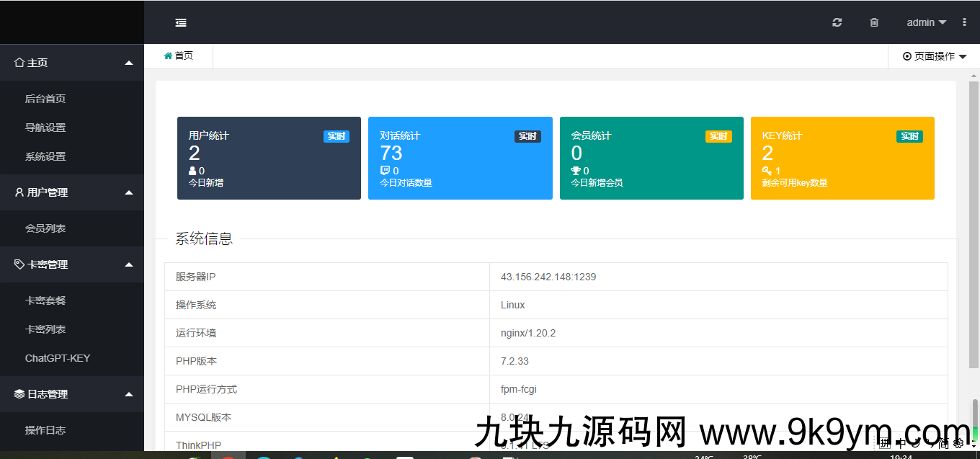Toggle the sidebar collapse icon
Screen dimensions: 980x459
181,22
